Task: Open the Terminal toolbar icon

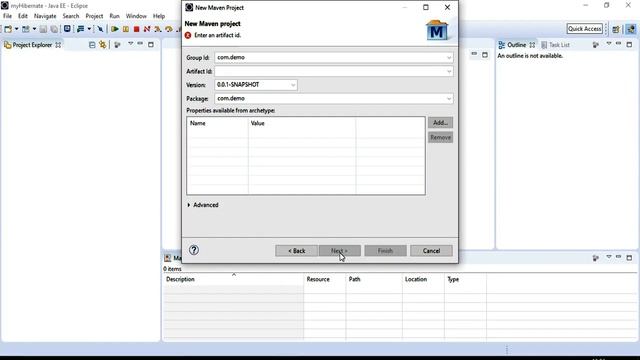Action: click(67, 29)
